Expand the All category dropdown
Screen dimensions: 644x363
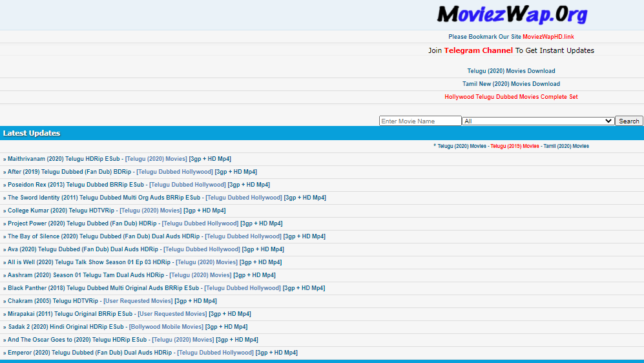(x=538, y=121)
